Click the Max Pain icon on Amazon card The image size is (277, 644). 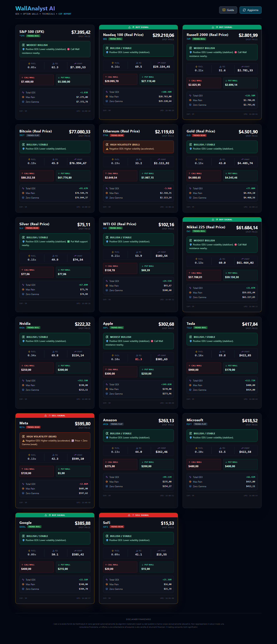coord(107,482)
